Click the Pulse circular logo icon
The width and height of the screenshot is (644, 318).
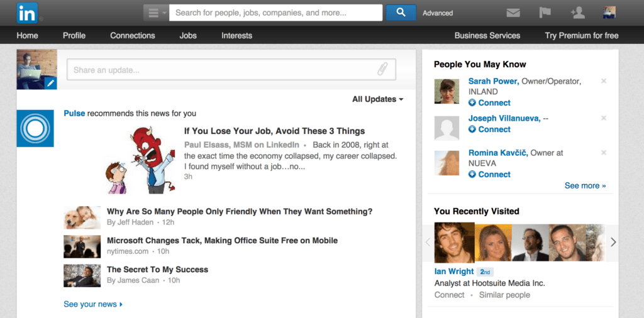coord(35,128)
